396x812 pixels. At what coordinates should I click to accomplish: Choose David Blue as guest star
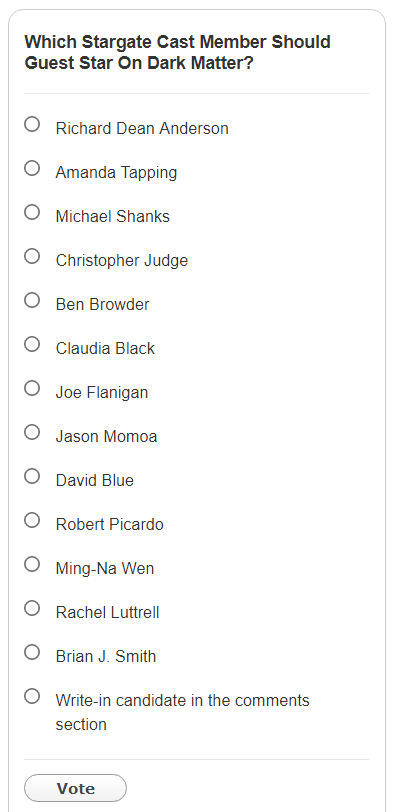pyautogui.click(x=32, y=476)
